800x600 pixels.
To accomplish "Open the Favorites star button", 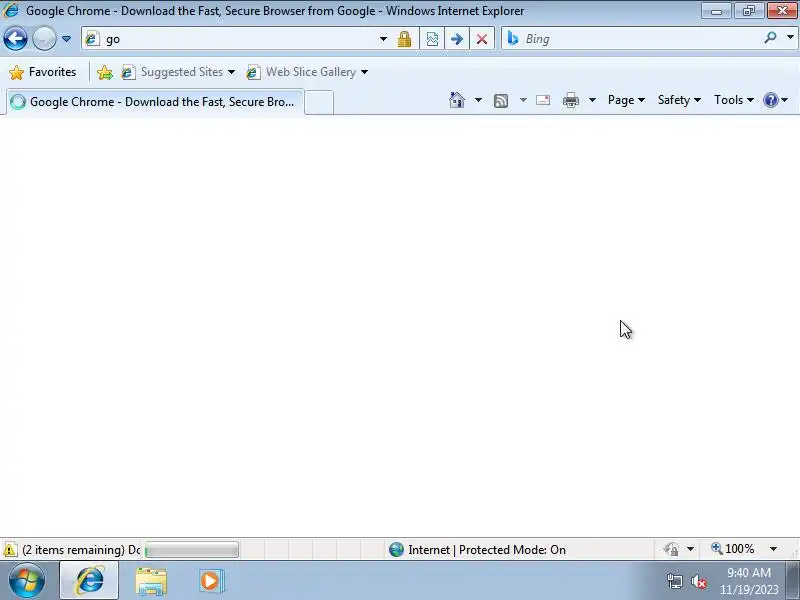I will coord(43,72).
